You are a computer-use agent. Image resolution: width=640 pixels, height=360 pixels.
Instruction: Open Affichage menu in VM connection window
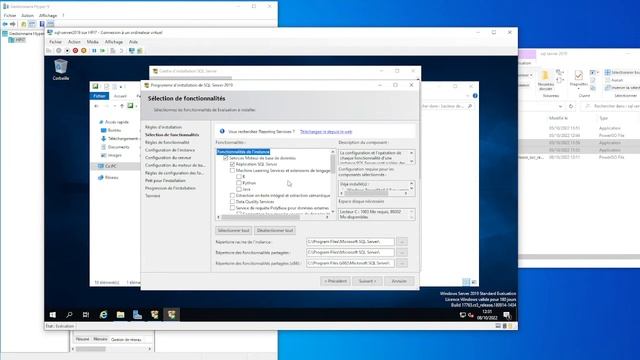point(114,42)
